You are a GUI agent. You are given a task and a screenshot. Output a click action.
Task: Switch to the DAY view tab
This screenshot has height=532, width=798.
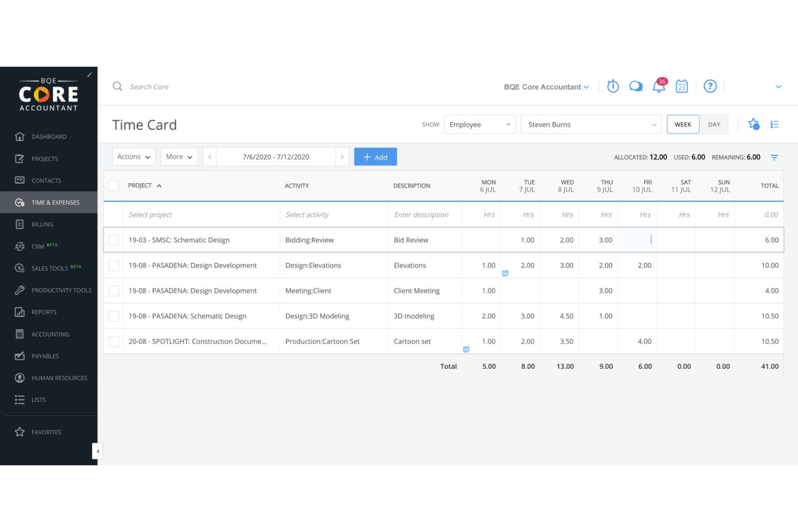(x=714, y=124)
